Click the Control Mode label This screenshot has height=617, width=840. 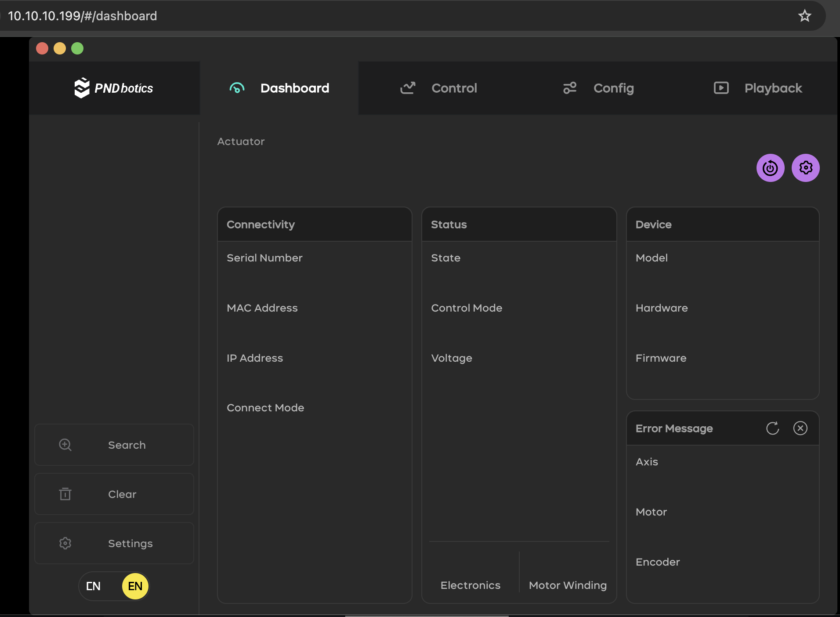click(467, 308)
